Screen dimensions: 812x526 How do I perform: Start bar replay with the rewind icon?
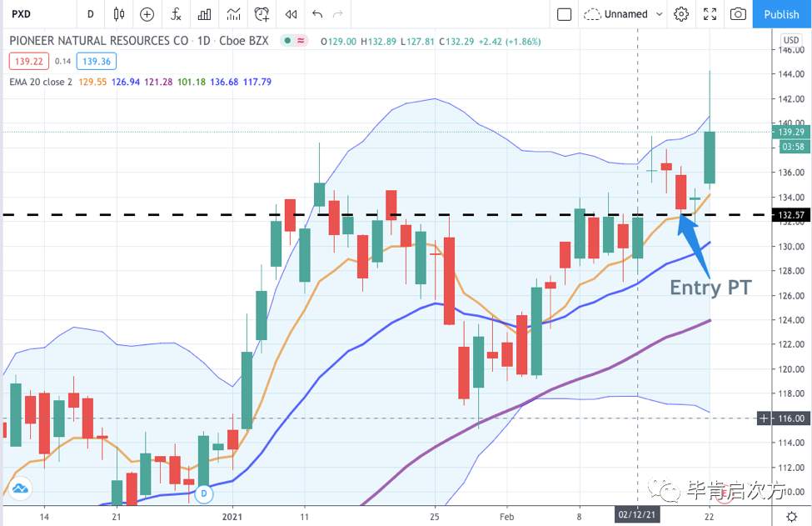point(291,14)
